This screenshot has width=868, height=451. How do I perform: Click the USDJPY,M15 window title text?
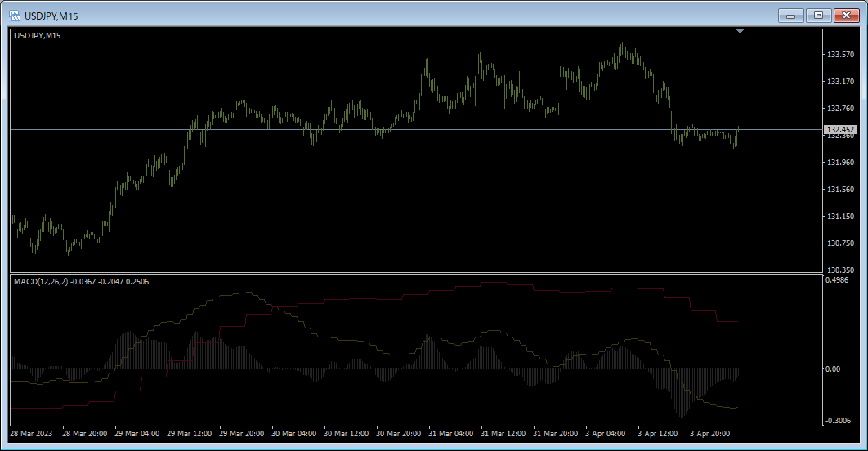51,16
